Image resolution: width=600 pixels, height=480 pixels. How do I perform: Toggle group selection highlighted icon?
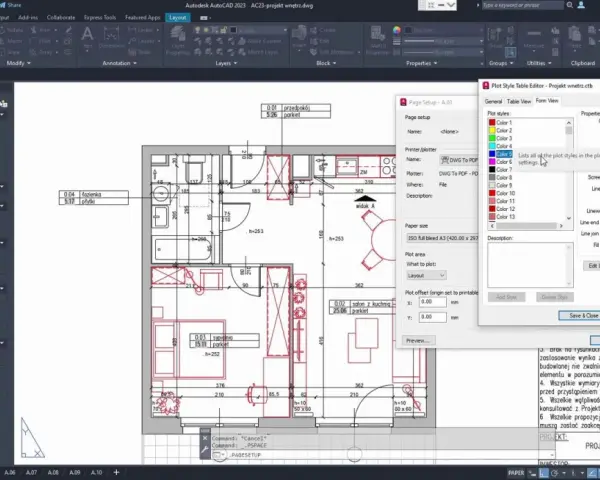point(510,52)
